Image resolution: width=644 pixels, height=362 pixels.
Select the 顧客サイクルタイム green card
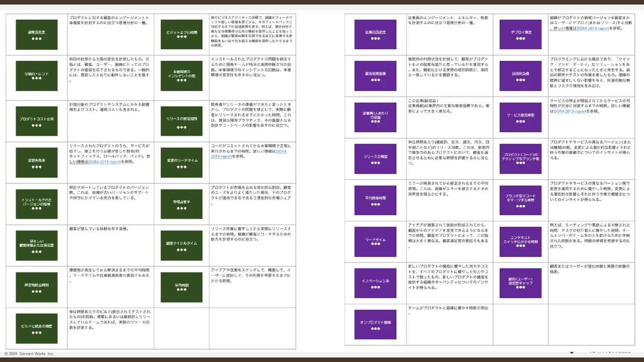click(x=182, y=245)
